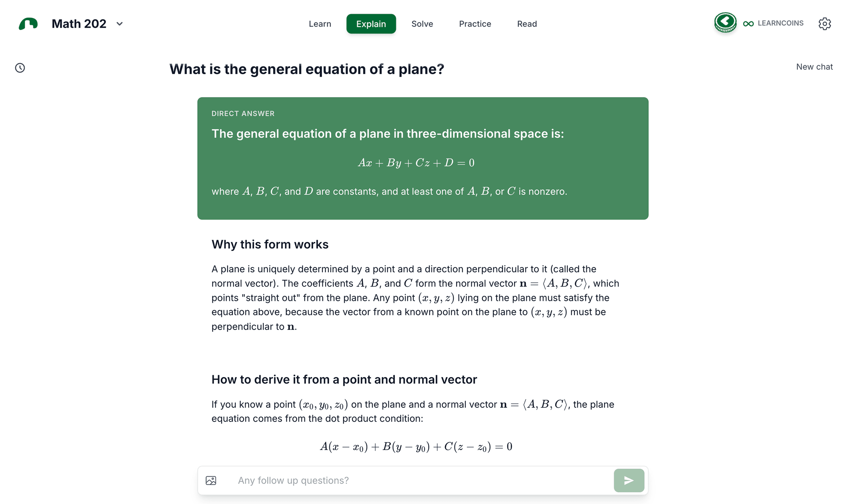Switch to the Learn tab
Screen dimensions: 846x504
[x=320, y=24]
